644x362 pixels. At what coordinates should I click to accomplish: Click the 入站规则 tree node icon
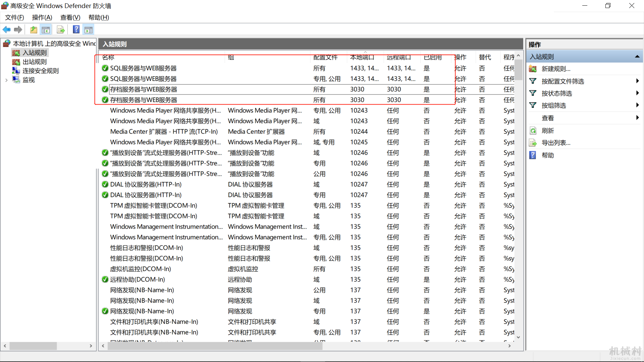pyautogui.click(x=16, y=53)
